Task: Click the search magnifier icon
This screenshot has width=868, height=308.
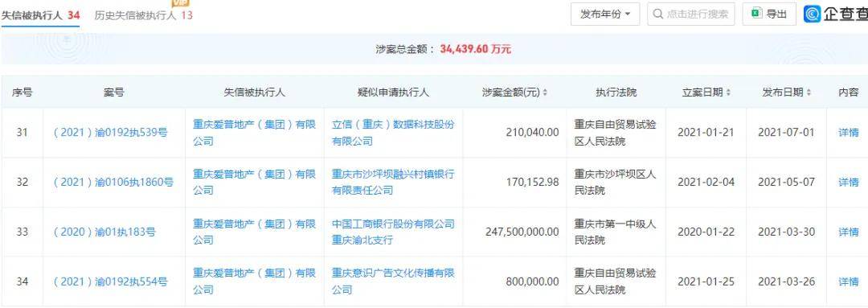Action: [658, 14]
